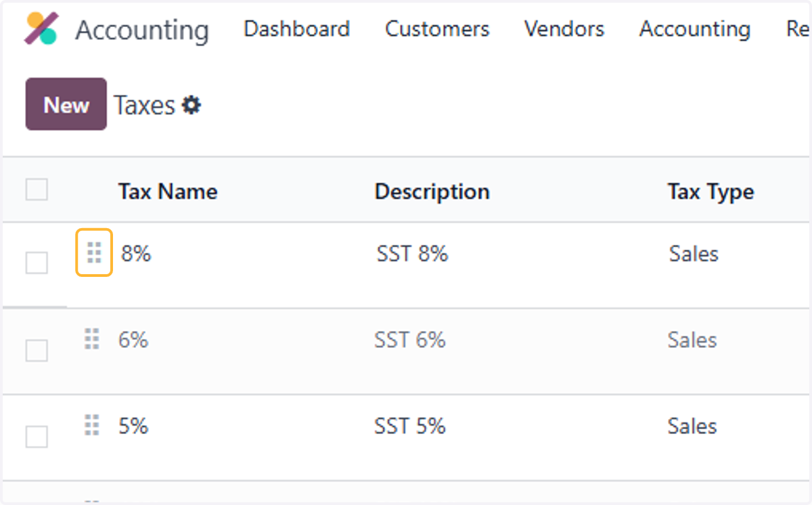Click the Accounting app title

click(142, 30)
